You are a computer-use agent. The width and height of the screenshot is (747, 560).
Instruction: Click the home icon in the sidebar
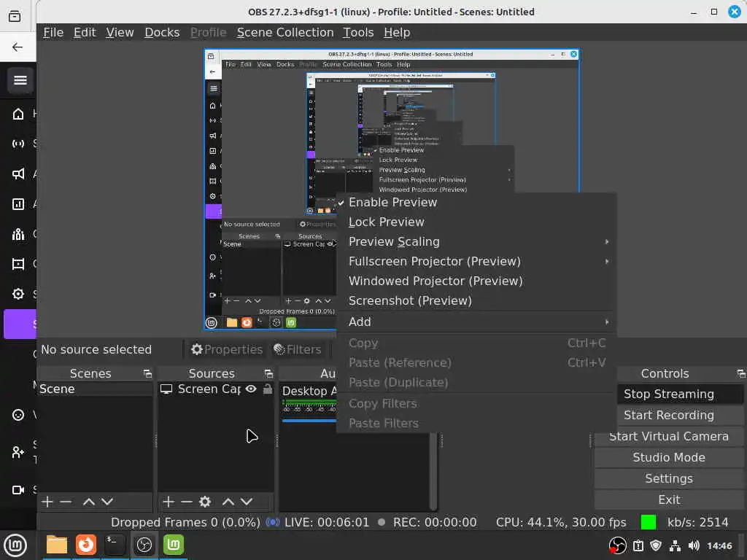click(x=18, y=114)
